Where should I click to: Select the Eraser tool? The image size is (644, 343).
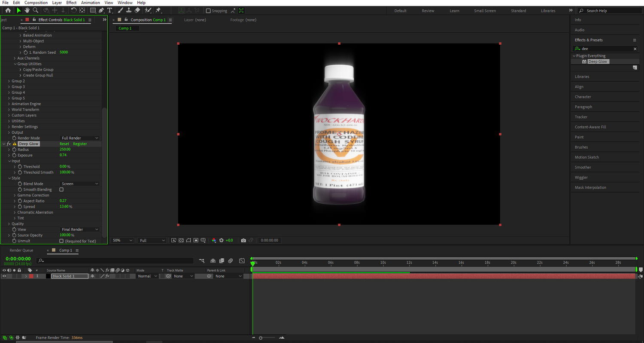[137, 10]
